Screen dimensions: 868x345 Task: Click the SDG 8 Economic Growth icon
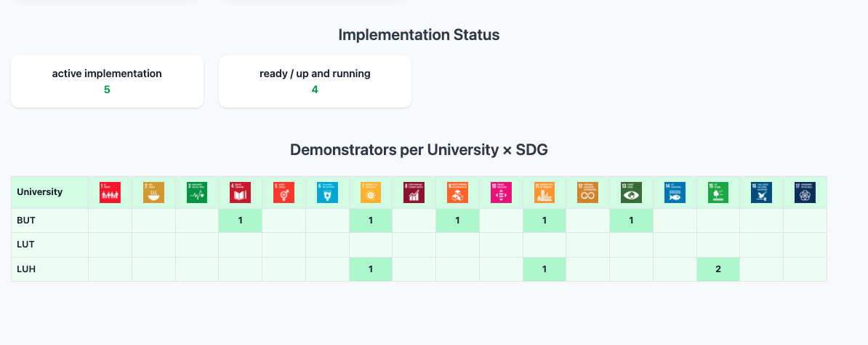coord(414,192)
